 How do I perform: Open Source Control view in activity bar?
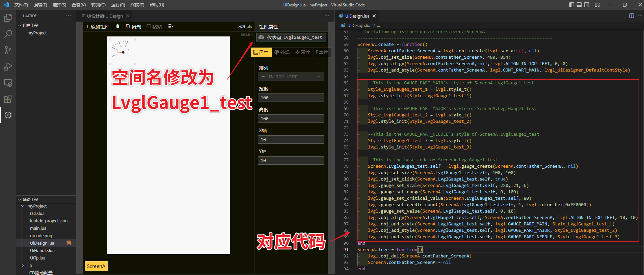pyautogui.click(x=8, y=50)
